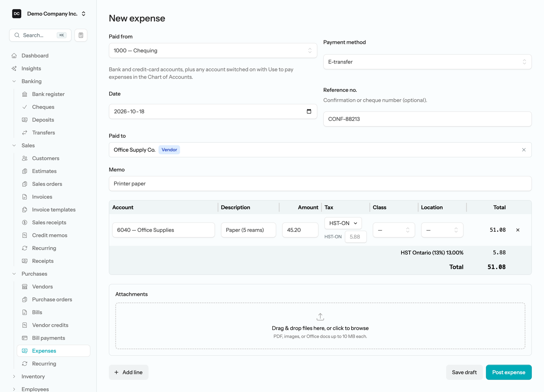Viewport: 544px width, 392px height.
Task: Click the Customers people icon
Action: pos(25,158)
